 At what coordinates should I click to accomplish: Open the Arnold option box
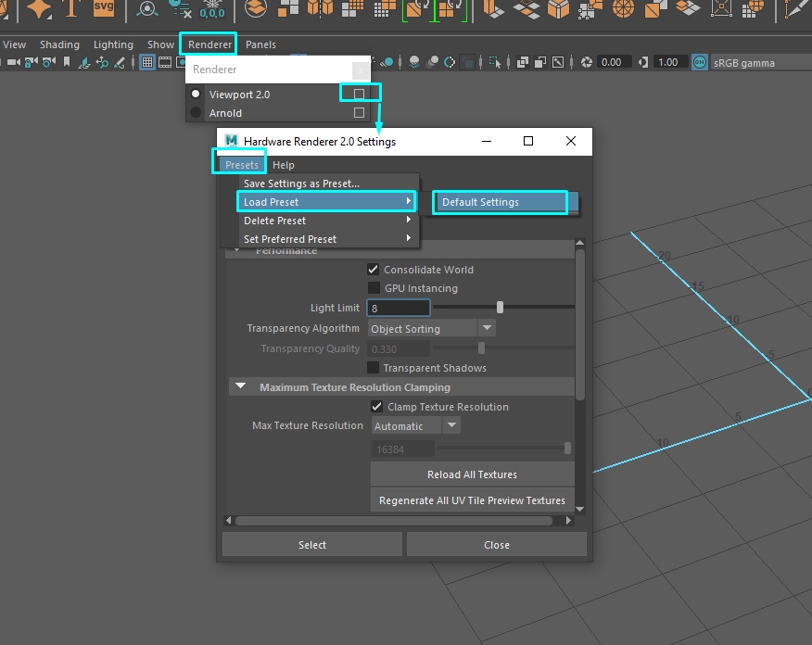click(359, 112)
